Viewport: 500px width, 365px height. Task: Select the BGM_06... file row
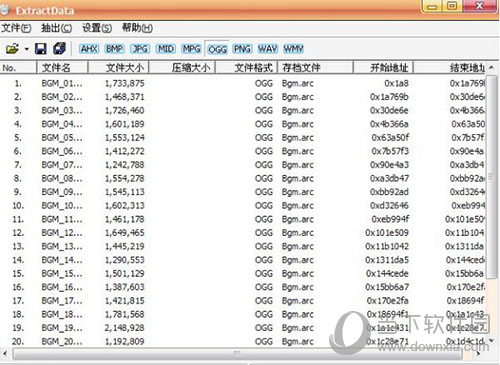pyautogui.click(x=243, y=151)
